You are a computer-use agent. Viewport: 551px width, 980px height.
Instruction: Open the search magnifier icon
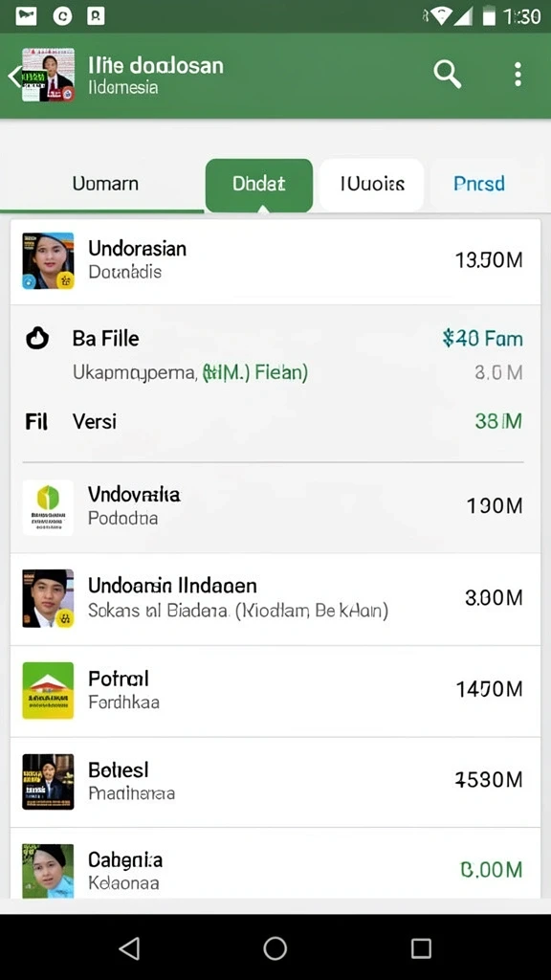tap(448, 75)
